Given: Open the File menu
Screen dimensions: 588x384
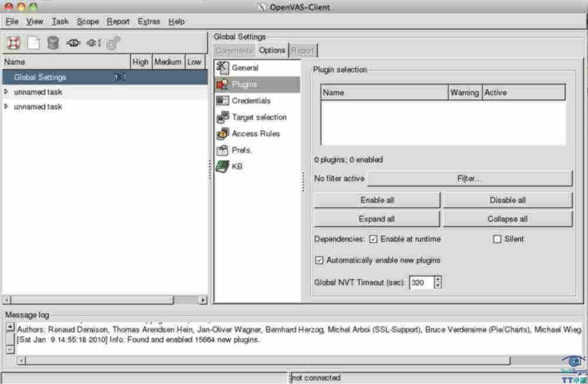Looking at the screenshot, I should point(12,22).
